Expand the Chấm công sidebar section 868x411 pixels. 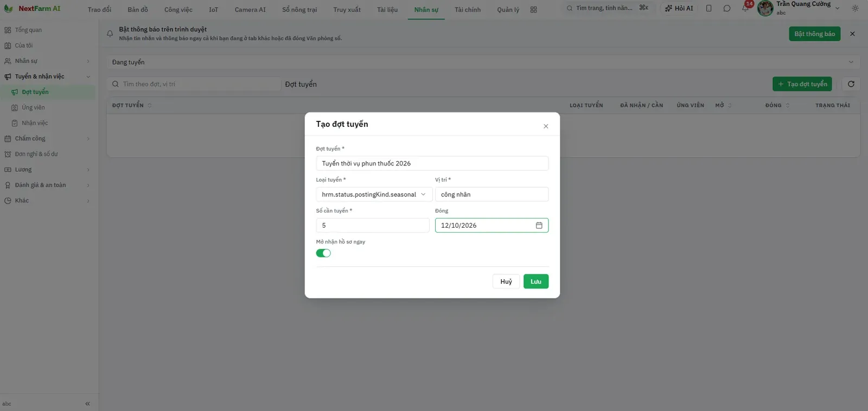48,139
